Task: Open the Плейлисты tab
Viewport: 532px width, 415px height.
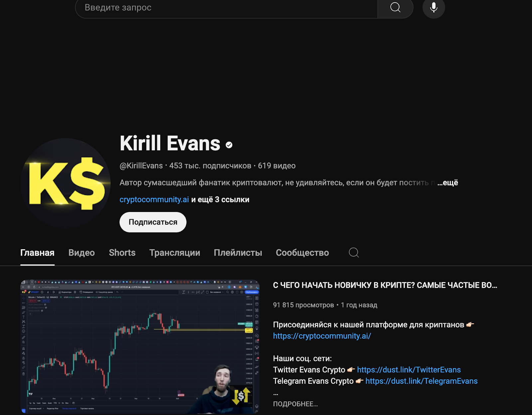Action: click(x=238, y=253)
